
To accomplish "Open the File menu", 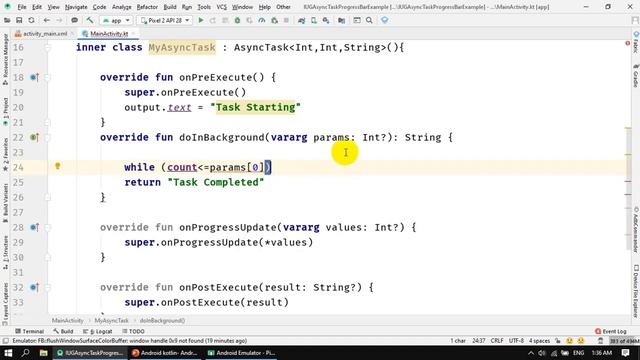I will [x=22, y=7].
